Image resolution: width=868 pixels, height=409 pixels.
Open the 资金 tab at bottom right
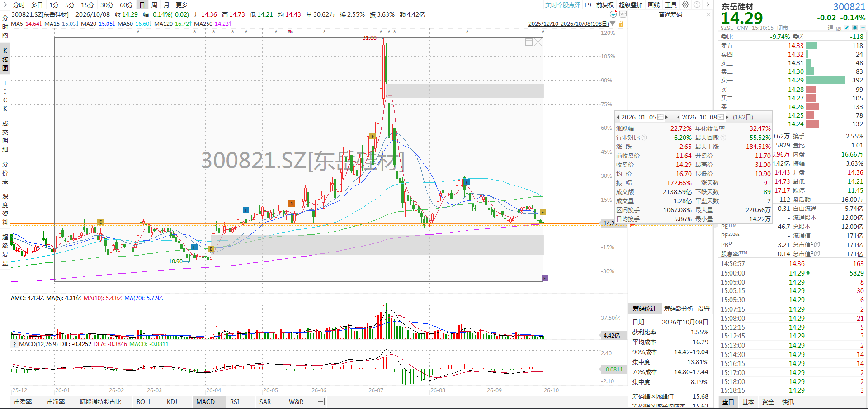pyautogui.click(x=768, y=402)
